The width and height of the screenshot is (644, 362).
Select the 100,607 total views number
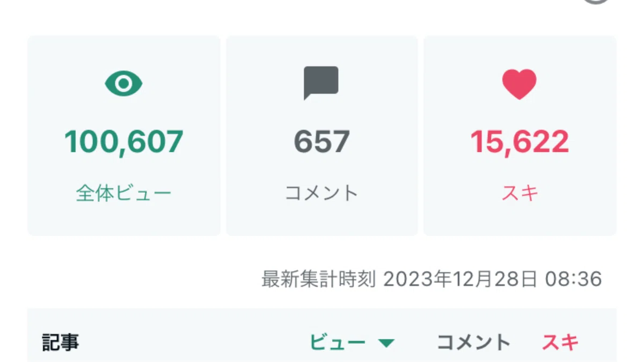123,142
